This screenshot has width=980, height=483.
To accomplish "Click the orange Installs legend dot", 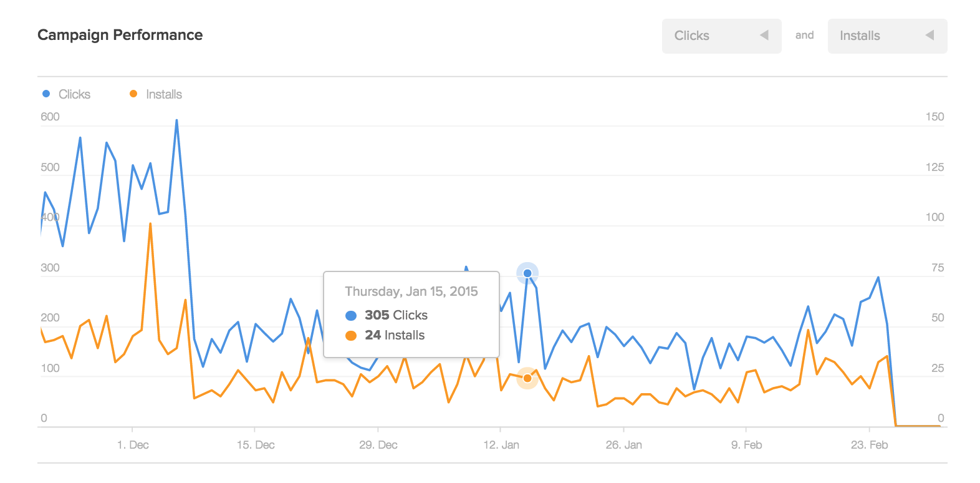I will click(x=133, y=94).
